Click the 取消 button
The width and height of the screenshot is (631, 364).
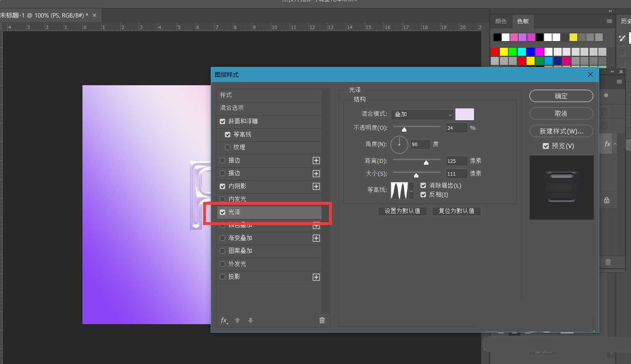pyautogui.click(x=561, y=114)
